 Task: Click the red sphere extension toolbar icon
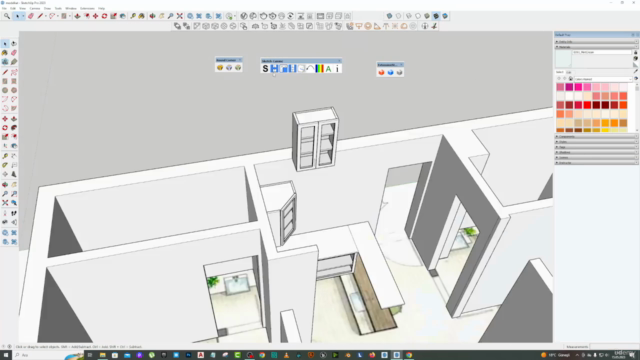[x=381, y=72]
